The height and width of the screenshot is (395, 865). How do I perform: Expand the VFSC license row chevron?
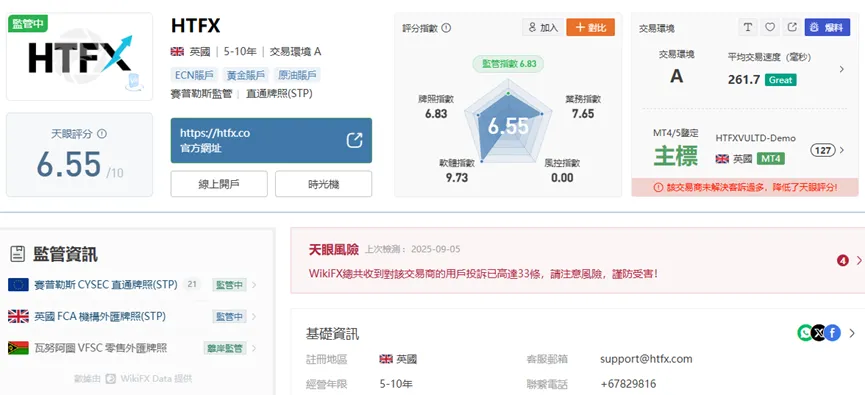pos(254,348)
